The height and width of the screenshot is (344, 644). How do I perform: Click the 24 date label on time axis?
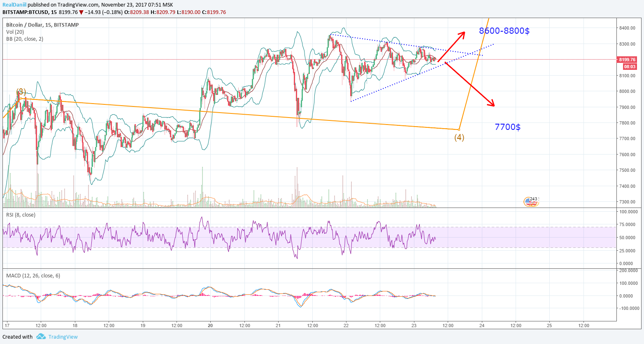tap(482, 326)
